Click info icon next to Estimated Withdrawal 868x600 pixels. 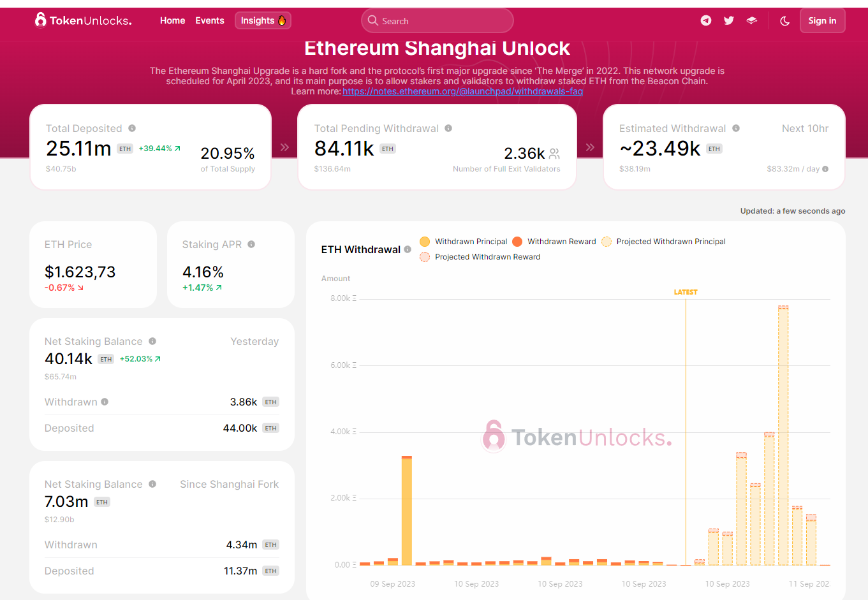pos(736,128)
